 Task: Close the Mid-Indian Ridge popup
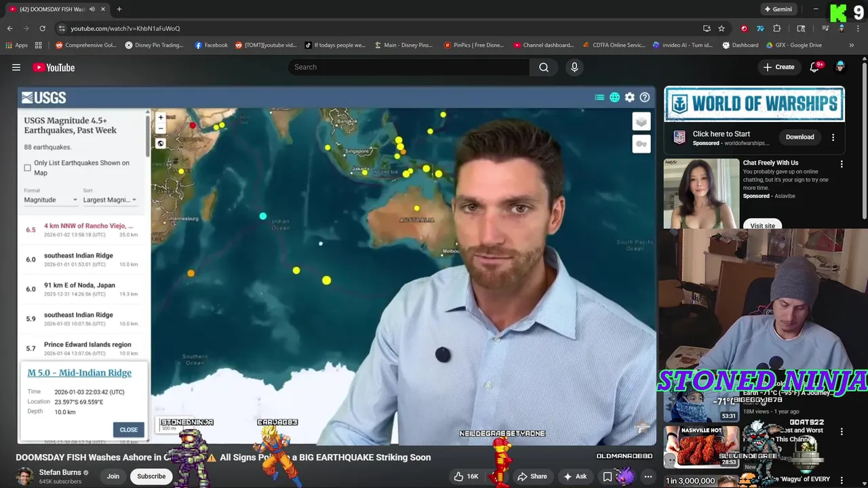point(129,430)
